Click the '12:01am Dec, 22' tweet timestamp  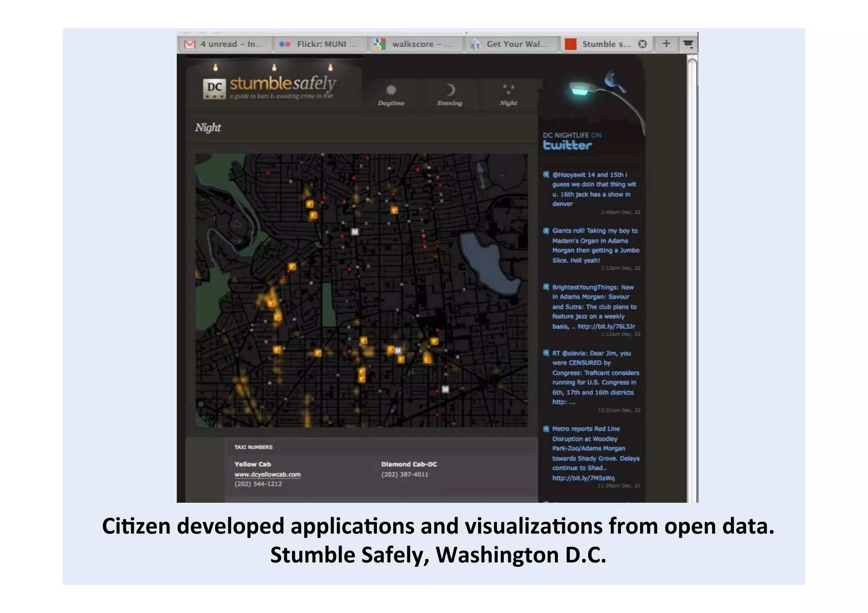(x=619, y=410)
